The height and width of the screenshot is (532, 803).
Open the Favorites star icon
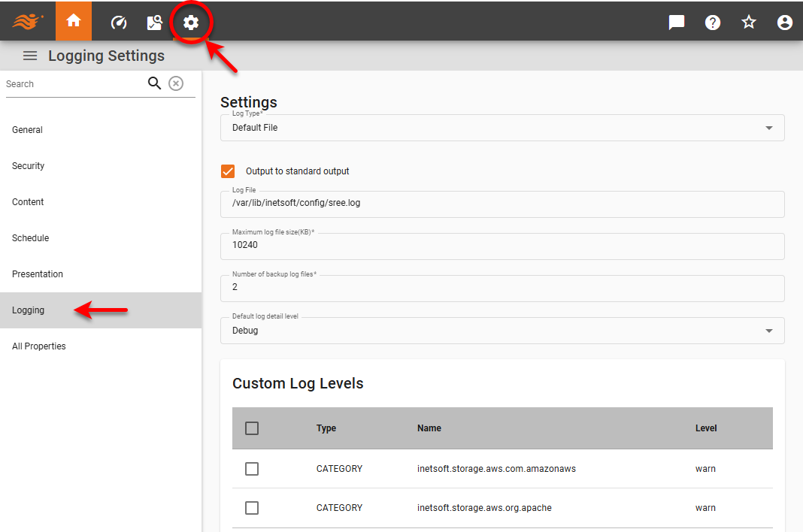(x=748, y=22)
